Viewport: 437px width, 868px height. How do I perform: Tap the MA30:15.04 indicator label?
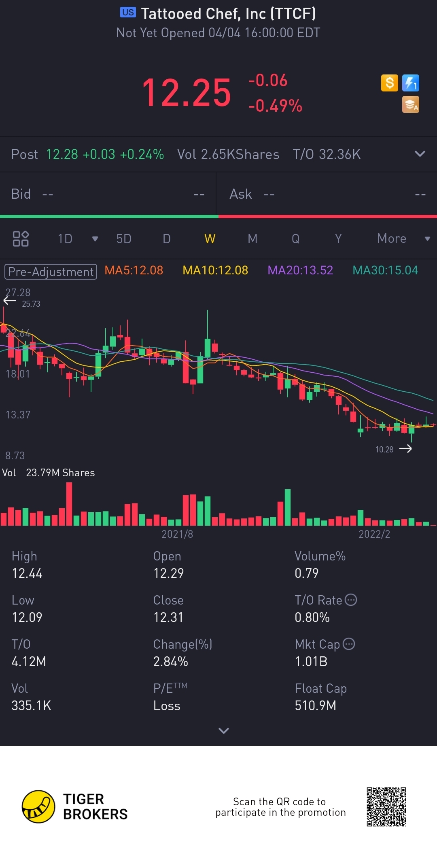tap(385, 270)
